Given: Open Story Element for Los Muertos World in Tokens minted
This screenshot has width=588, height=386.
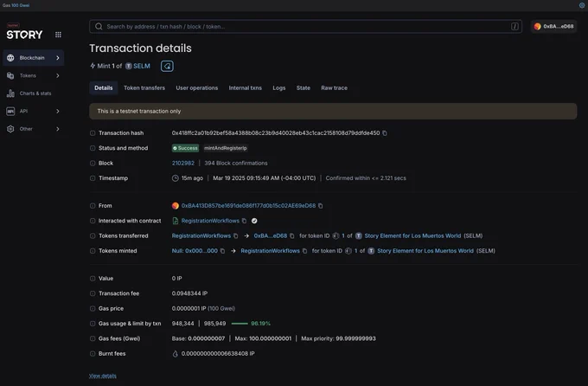Looking at the screenshot, I should coord(425,251).
